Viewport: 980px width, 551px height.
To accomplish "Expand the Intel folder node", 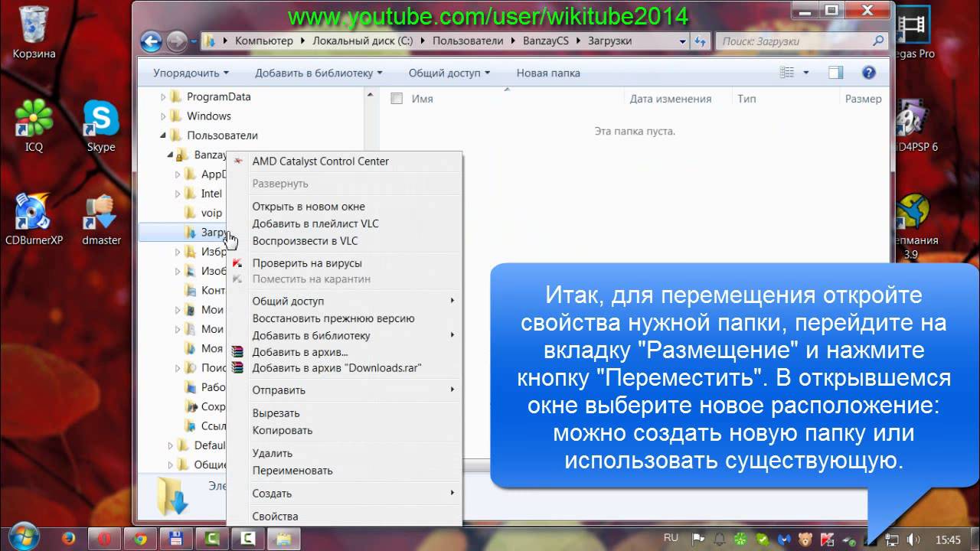I will (x=178, y=194).
